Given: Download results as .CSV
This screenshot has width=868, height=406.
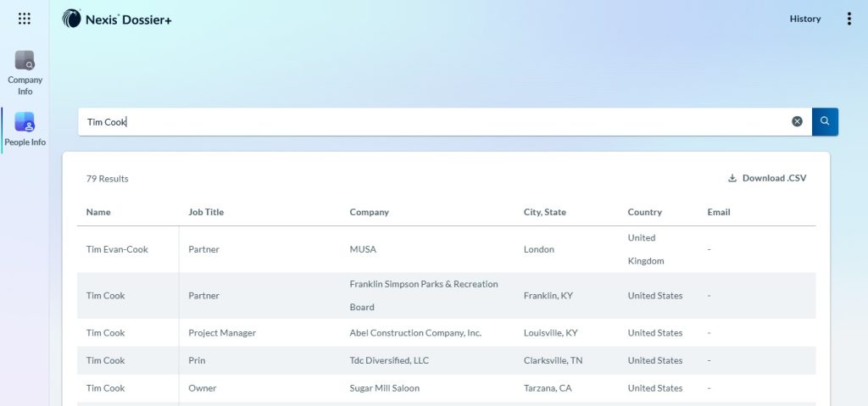Looking at the screenshot, I should coord(766,178).
